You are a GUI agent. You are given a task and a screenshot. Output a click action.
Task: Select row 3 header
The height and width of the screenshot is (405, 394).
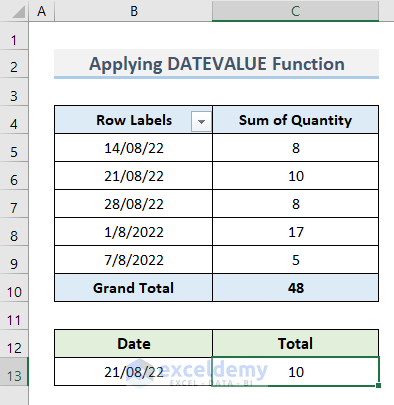[14, 92]
